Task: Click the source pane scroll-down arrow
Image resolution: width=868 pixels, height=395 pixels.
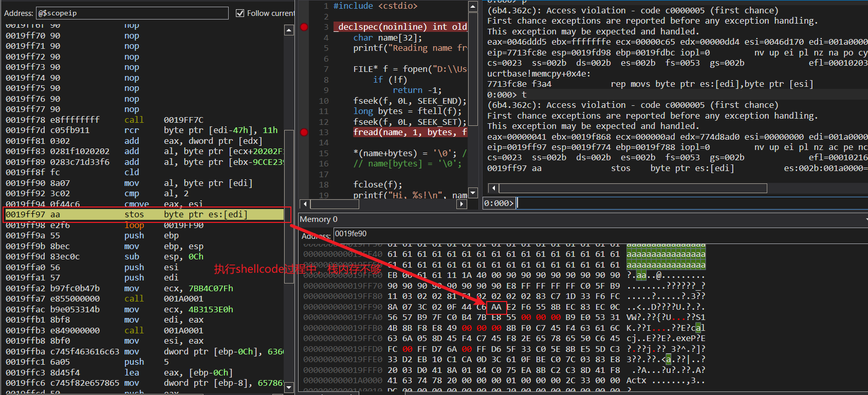Action: pyautogui.click(x=473, y=193)
